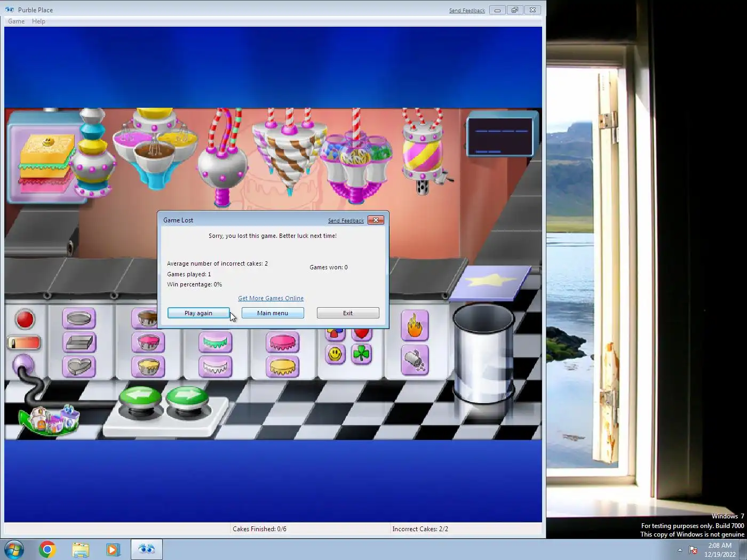Open the Get More Games Online link
This screenshot has height=560, width=747.
click(271, 298)
